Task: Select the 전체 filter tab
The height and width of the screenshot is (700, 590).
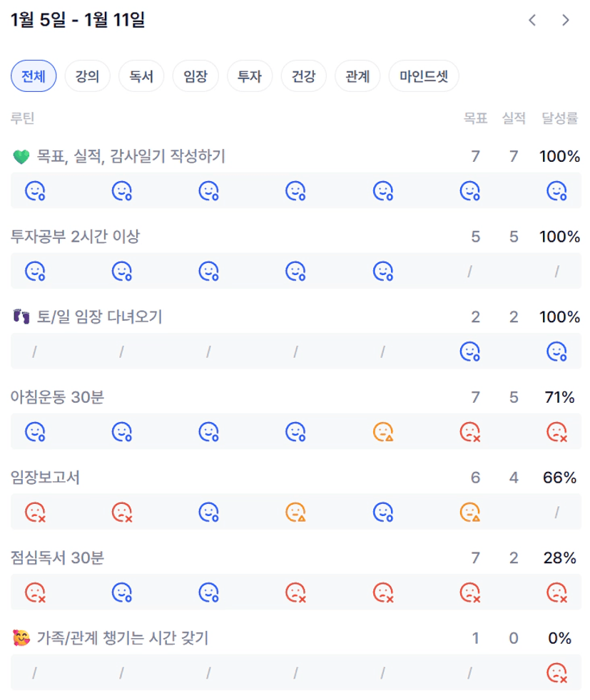Action: click(34, 76)
